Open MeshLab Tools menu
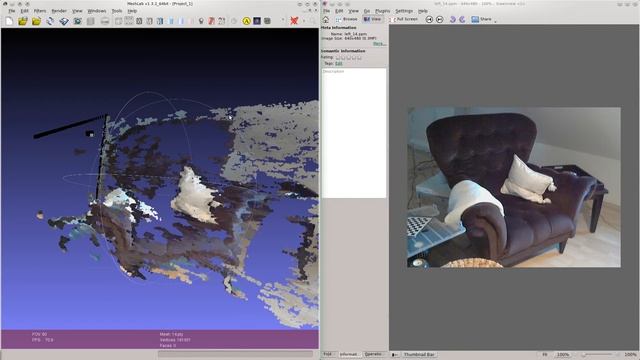 point(117,11)
